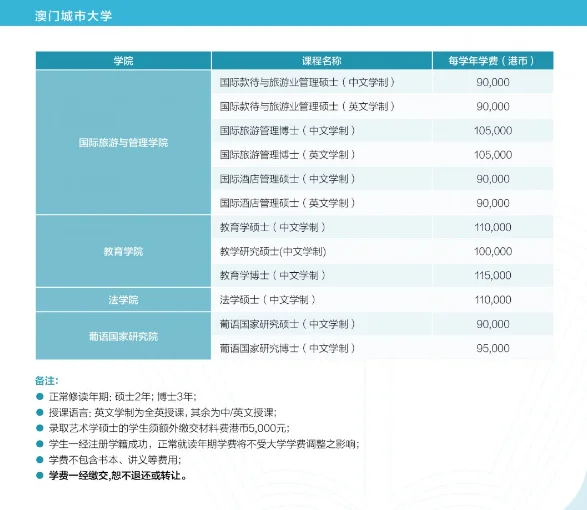Viewport: 587px width, 510px height.
Task: Select 国际酒店管理硕士（中文学制） course
Action: point(288,179)
